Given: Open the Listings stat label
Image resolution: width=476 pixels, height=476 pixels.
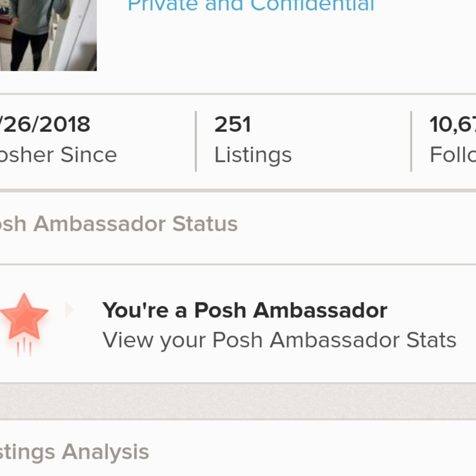Looking at the screenshot, I should [x=253, y=155].
